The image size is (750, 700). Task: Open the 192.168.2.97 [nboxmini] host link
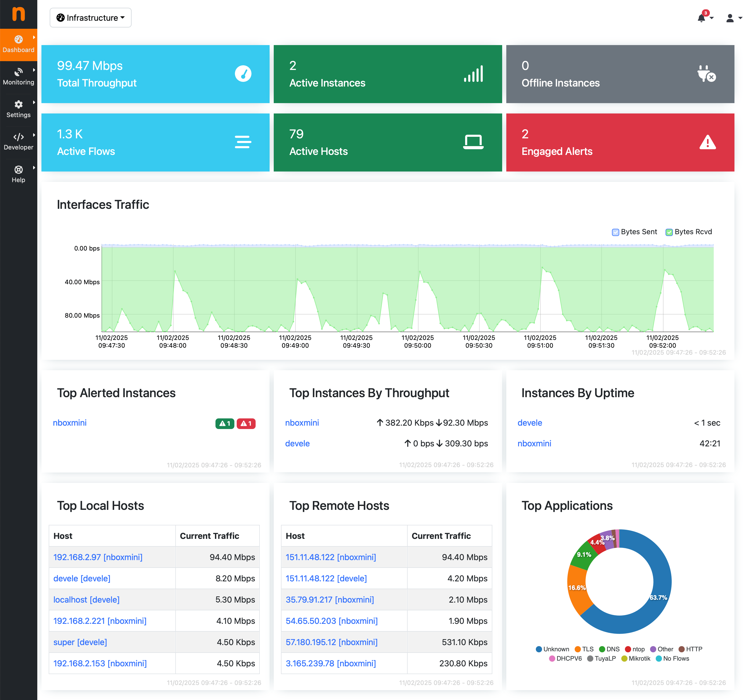98,557
